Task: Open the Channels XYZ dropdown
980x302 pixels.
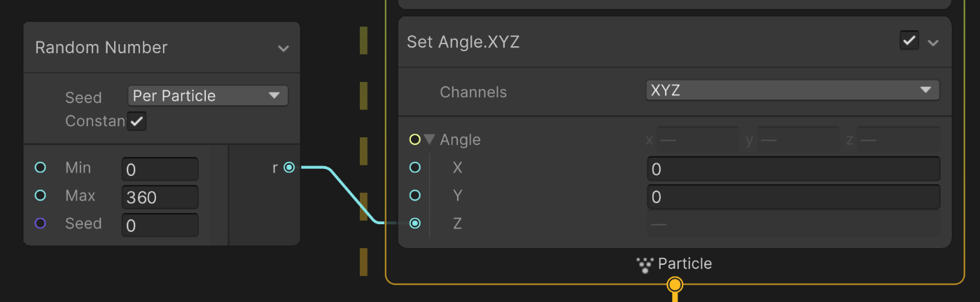Action: click(792, 90)
